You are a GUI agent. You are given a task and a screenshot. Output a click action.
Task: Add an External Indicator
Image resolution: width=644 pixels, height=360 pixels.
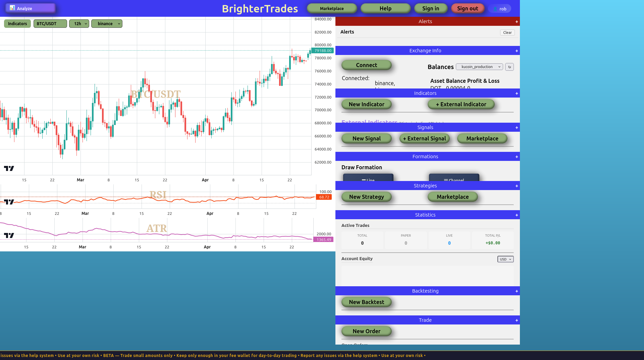(x=461, y=104)
